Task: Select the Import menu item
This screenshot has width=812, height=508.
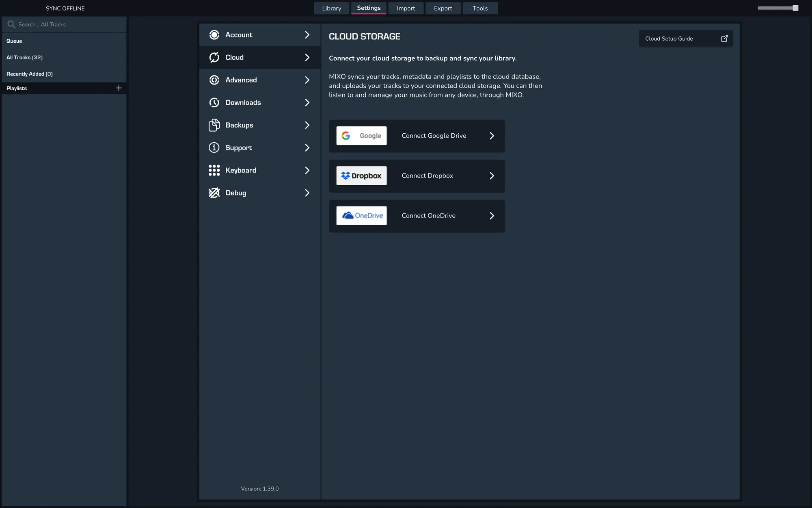Action: (406, 8)
